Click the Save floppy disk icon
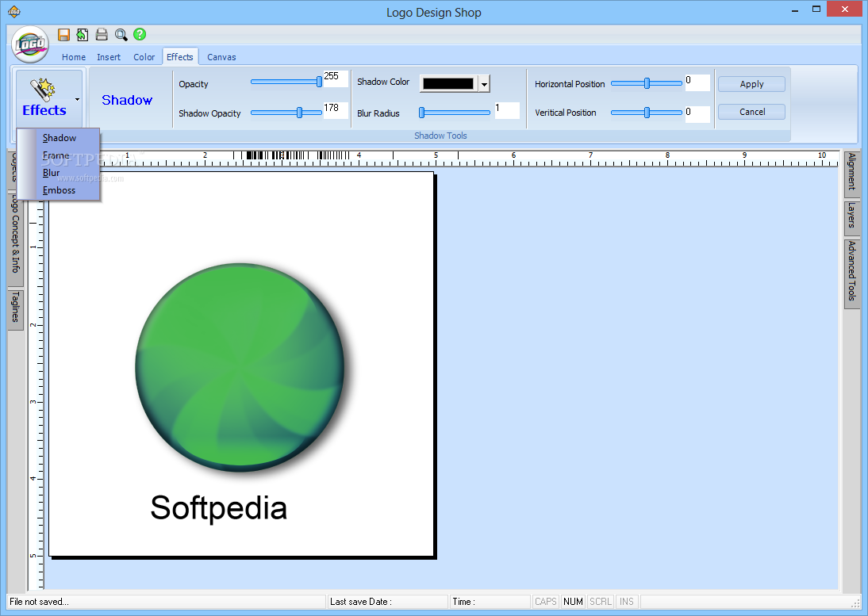The image size is (868, 616). pyautogui.click(x=64, y=35)
